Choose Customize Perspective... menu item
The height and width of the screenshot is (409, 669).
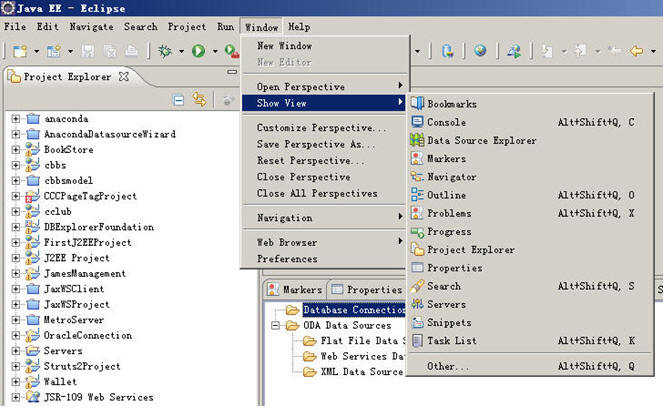pyautogui.click(x=324, y=128)
